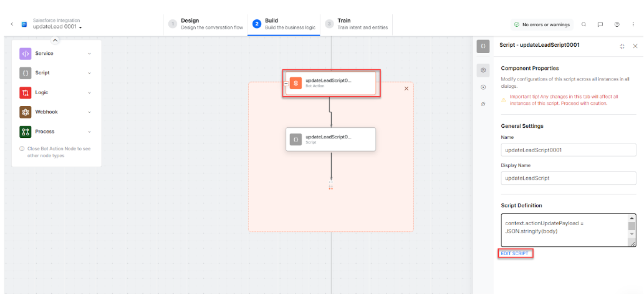
Task: Select the green Process node icon
Action: point(26,132)
